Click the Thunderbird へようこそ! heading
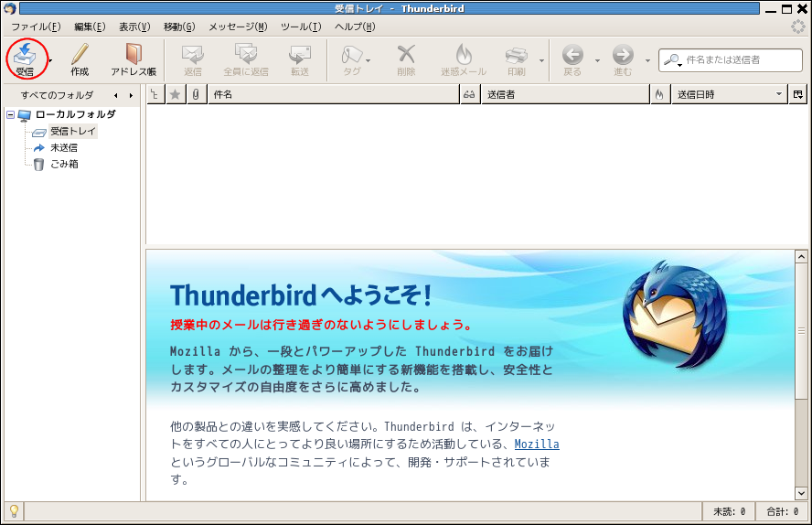The width and height of the screenshot is (812, 525). coord(301,295)
